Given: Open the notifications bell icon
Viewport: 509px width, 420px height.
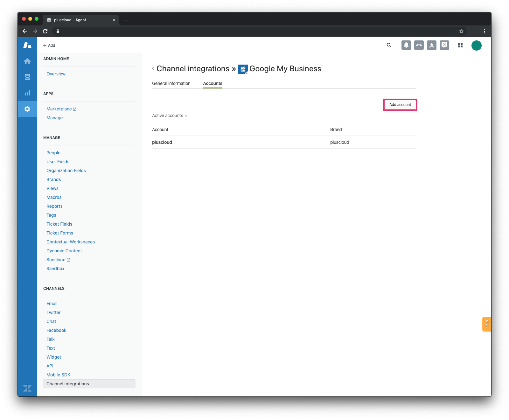Looking at the screenshot, I should 406,45.
